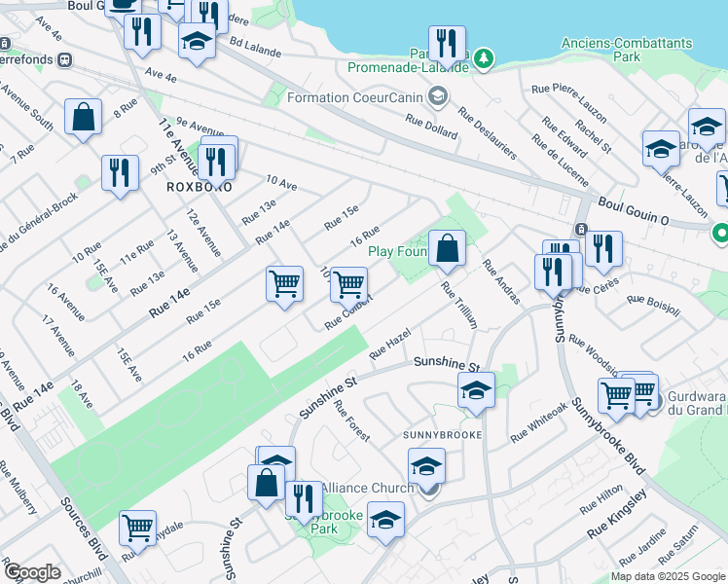Click the train station icon near Pierrefonds
Viewport: 728px width, 584px height.
66,58
